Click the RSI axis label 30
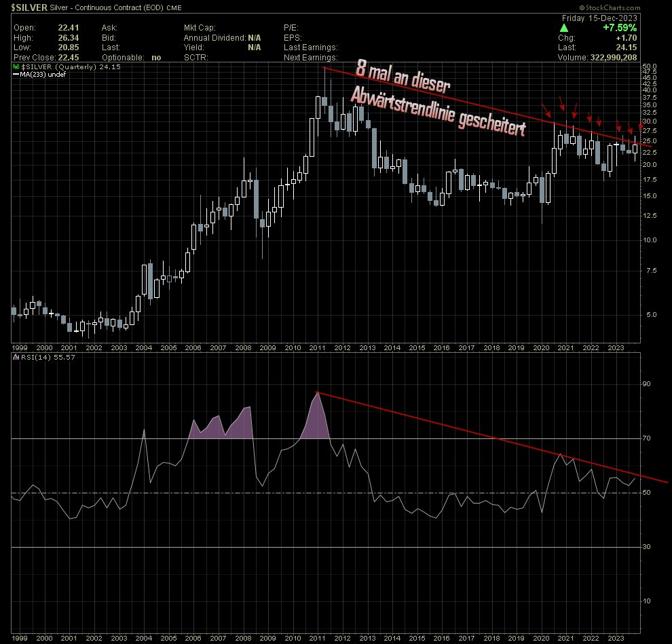The image size is (672, 644). [646, 546]
